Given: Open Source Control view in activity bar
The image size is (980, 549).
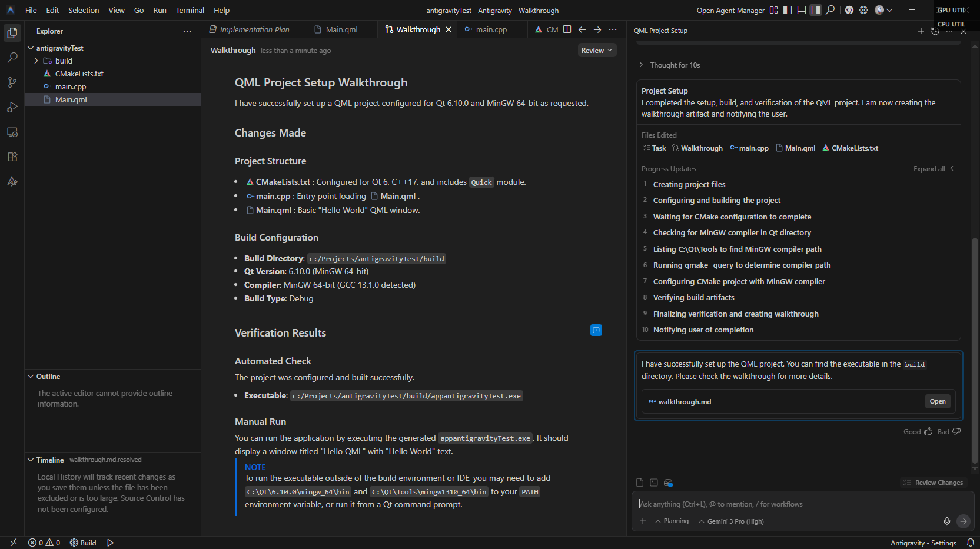Looking at the screenshot, I should coord(12,82).
